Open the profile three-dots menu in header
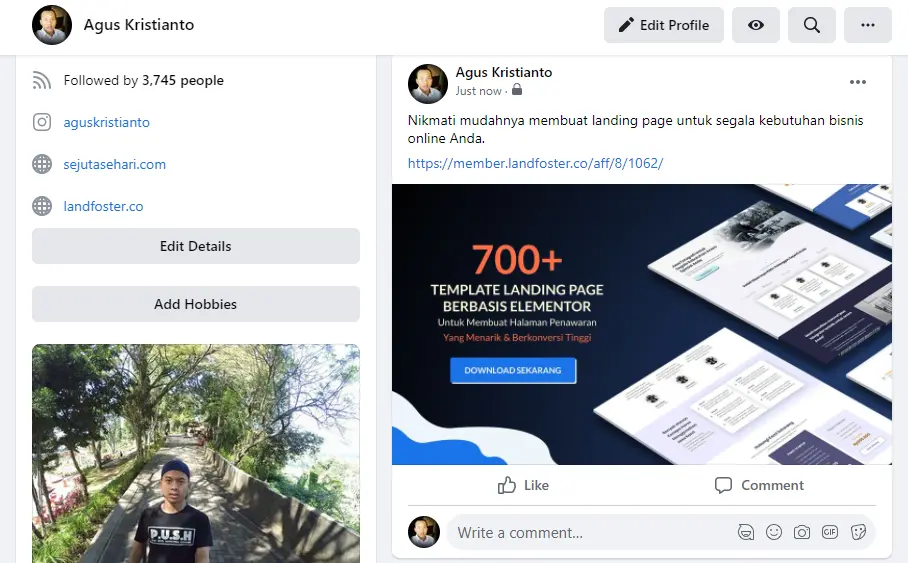Viewport: 908px width, 563px height. [x=867, y=25]
